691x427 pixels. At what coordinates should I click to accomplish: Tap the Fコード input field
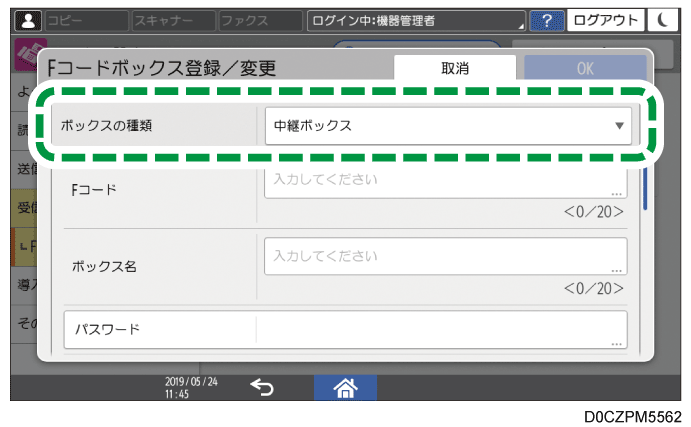(x=446, y=181)
